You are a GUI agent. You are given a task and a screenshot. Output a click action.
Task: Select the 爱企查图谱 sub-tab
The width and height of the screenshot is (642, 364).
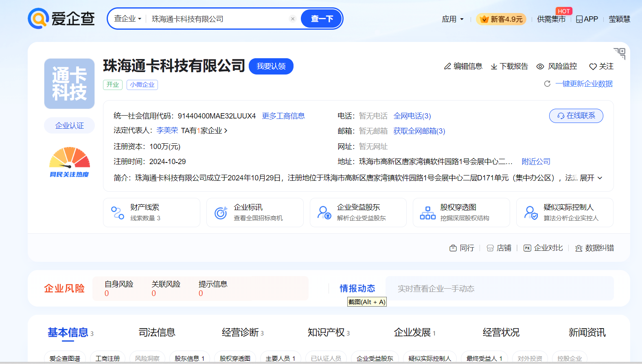(x=65, y=358)
